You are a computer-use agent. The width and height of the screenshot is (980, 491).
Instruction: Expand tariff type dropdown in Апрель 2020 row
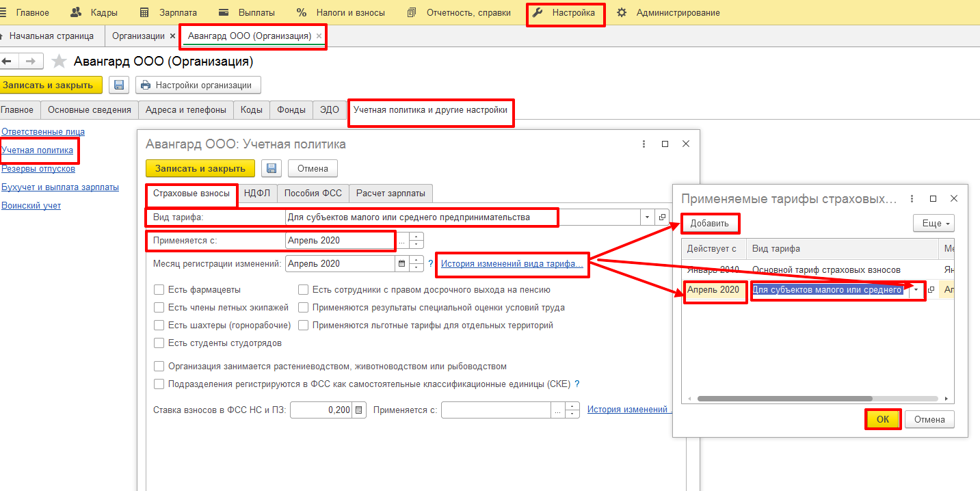click(x=916, y=290)
